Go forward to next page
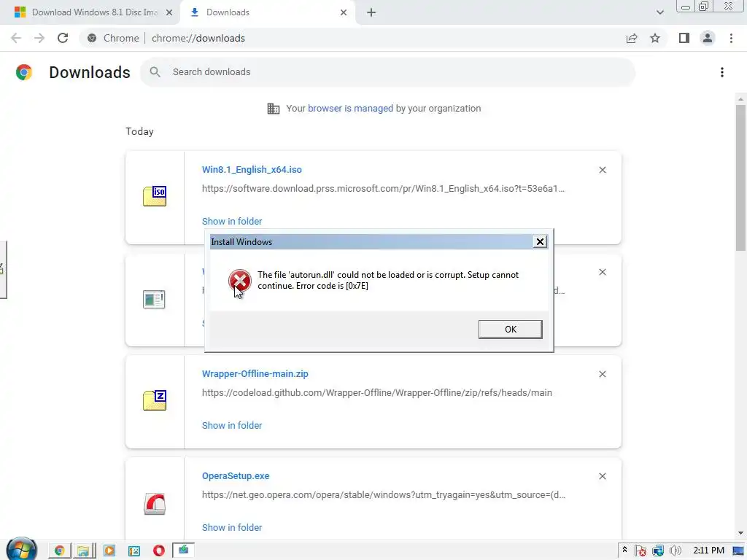Viewport: 747px width, 560px height. 39,38
